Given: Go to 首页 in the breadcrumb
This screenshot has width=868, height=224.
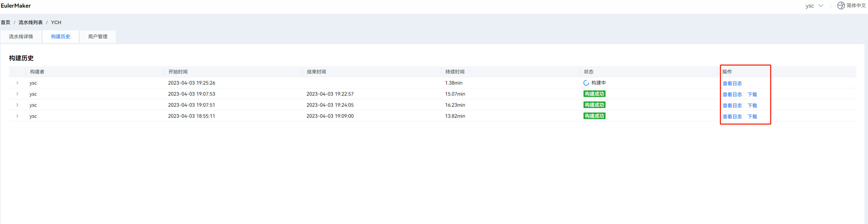Looking at the screenshot, I should [x=6, y=22].
